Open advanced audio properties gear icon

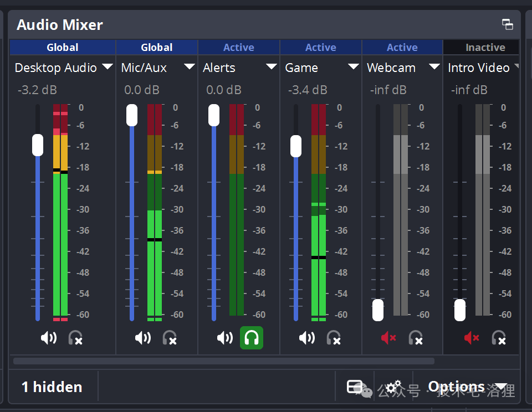[x=393, y=387]
